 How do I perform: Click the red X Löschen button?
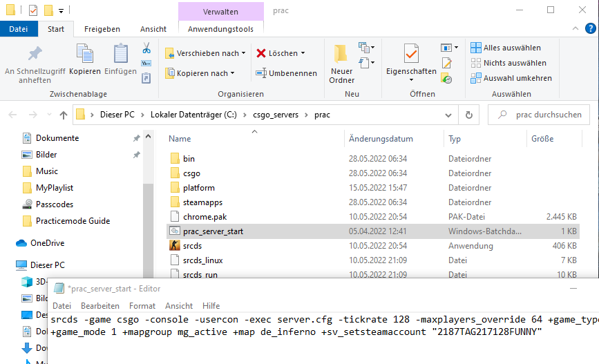(x=281, y=53)
